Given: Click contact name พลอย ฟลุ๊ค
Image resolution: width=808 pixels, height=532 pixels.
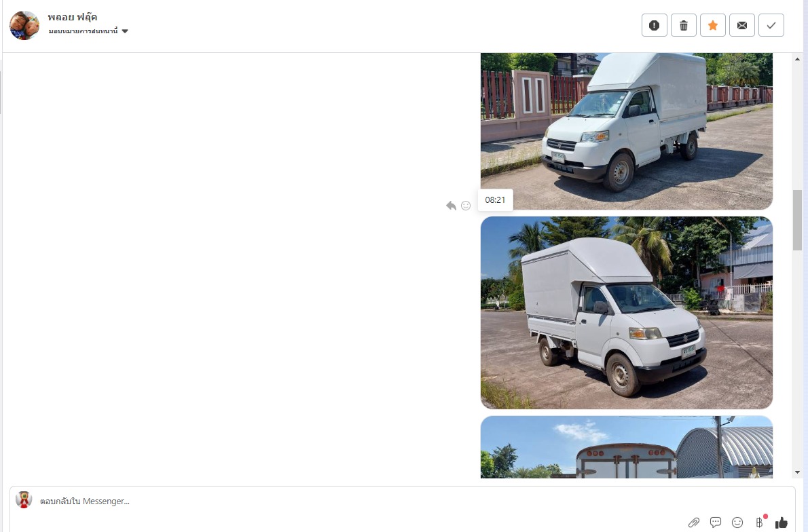Looking at the screenshot, I should pos(73,18).
